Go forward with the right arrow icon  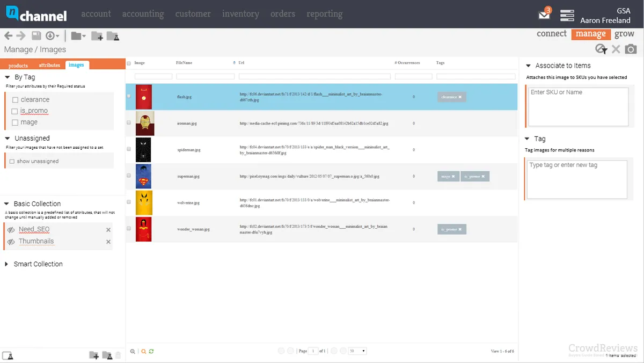tap(21, 36)
